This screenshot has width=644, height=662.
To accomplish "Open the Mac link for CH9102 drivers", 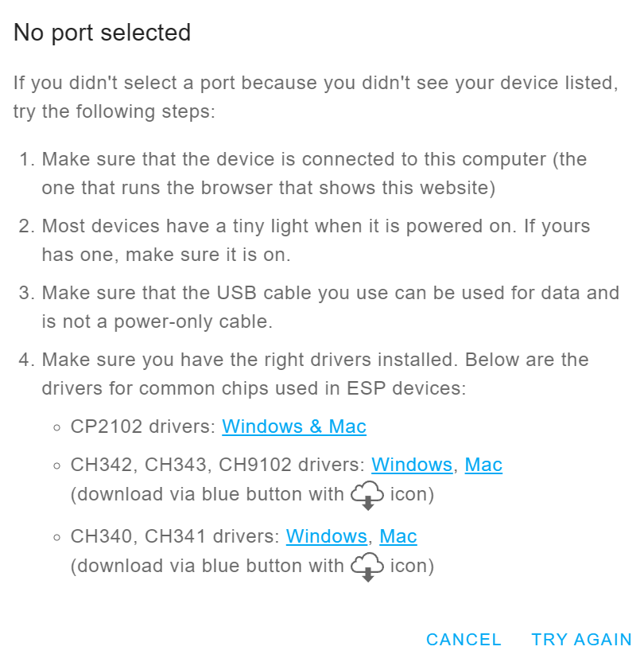I will (x=483, y=465).
